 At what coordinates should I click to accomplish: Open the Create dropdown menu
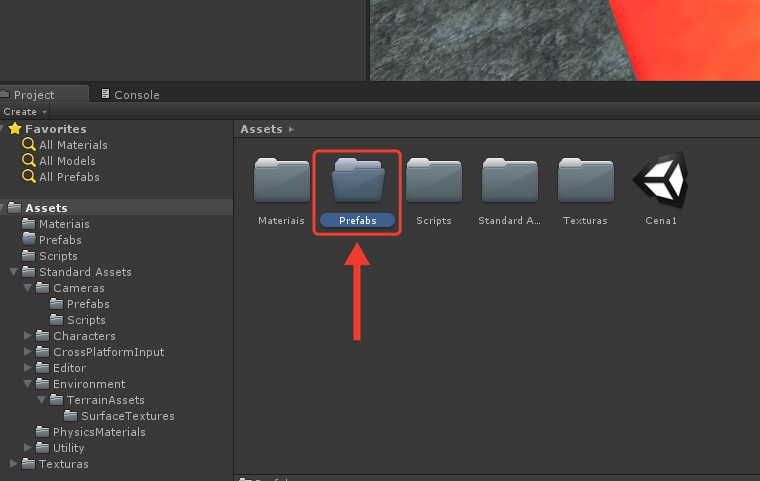(25, 112)
